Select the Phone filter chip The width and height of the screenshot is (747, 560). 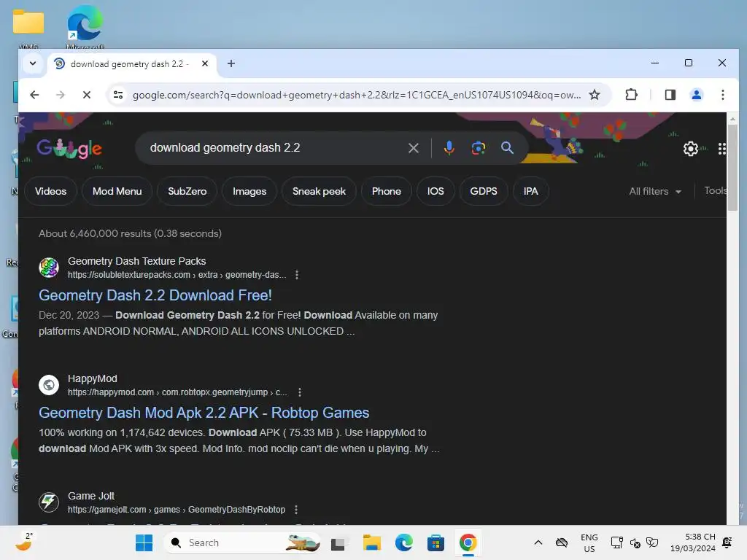(387, 192)
